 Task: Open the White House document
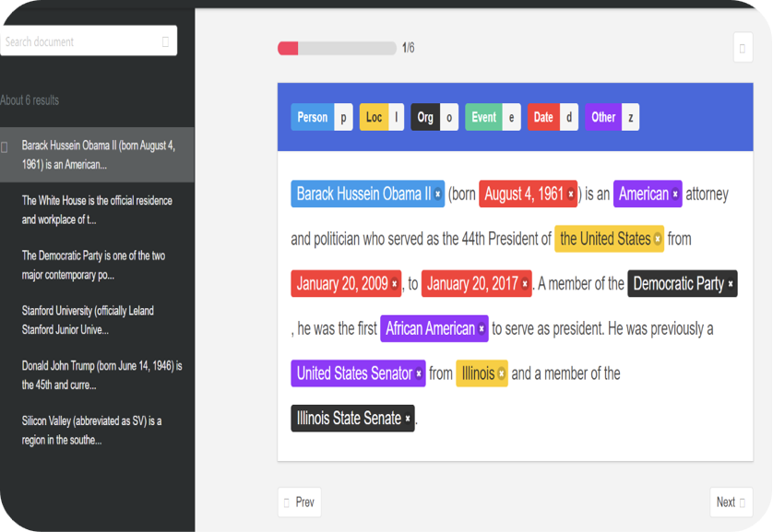pyautogui.click(x=97, y=210)
